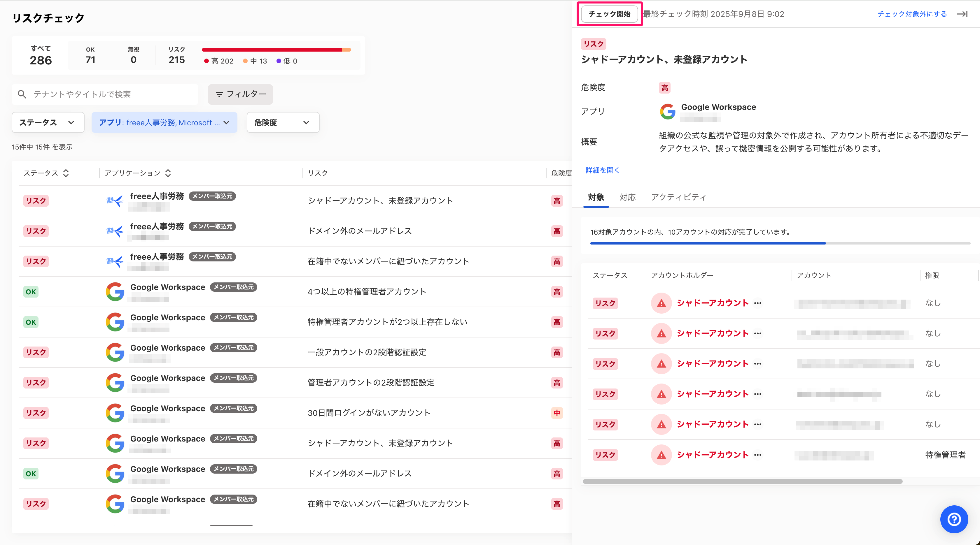Click the search magnifier icon
The image size is (980, 545).
[x=22, y=94]
